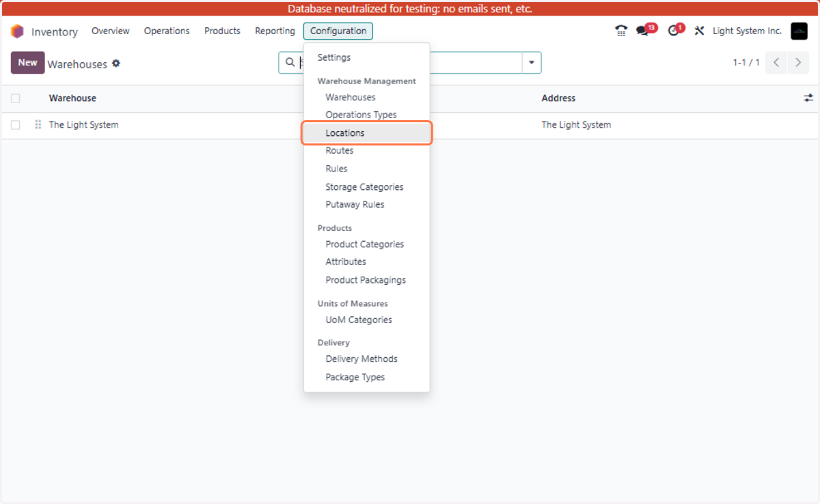Click the New button
Viewport: 820px width, 504px height.
(28, 62)
